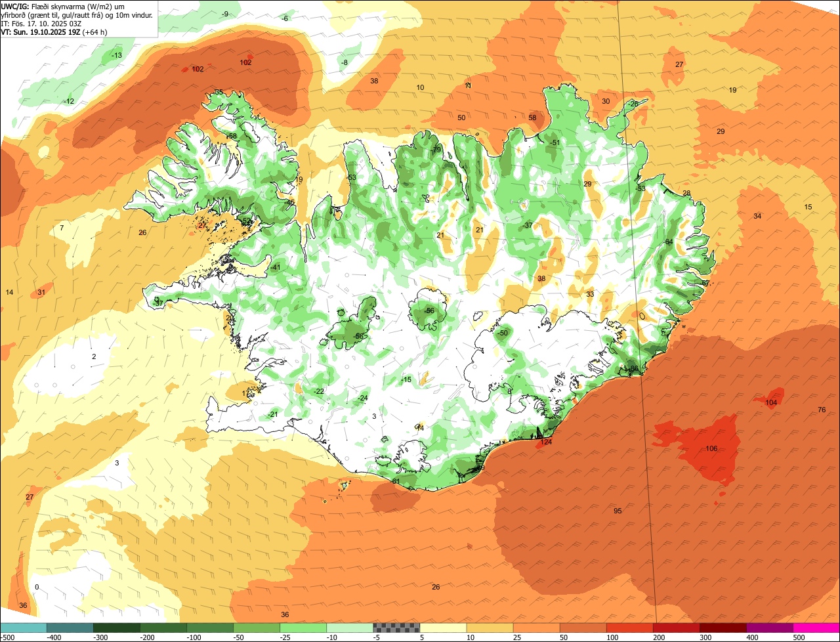Click the map value '0' in the southwest corner
The image size is (840, 642).
[37, 587]
